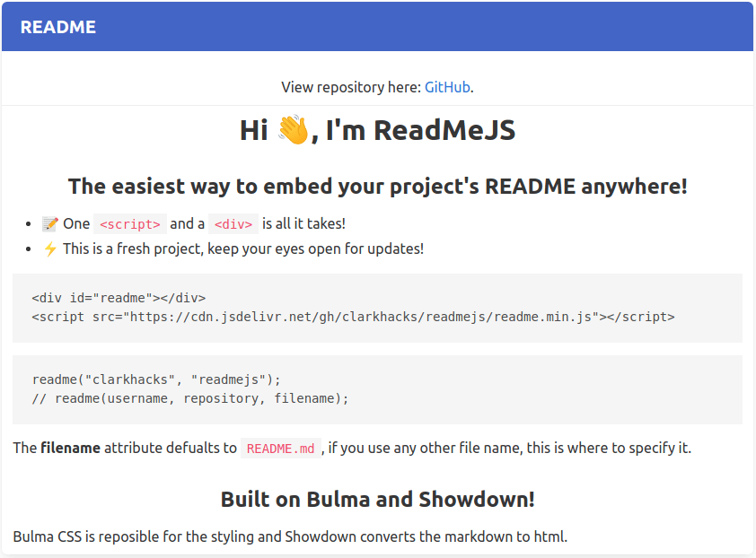Open the GitHub repository link
Image resolution: width=756 pixels, height=558 pixels.
click(x=447, y=87)
